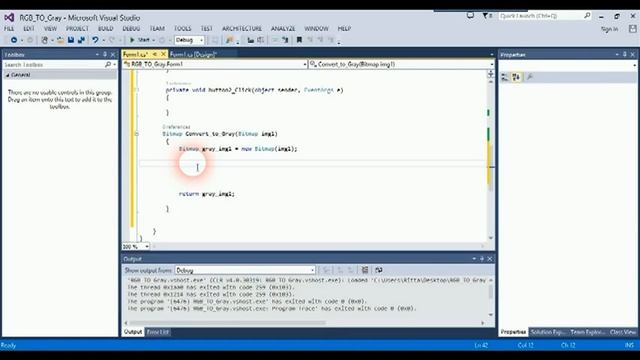Switch to the Team Explorer tab
Screen dimensions: 640x360
click(x=587, y=332)
